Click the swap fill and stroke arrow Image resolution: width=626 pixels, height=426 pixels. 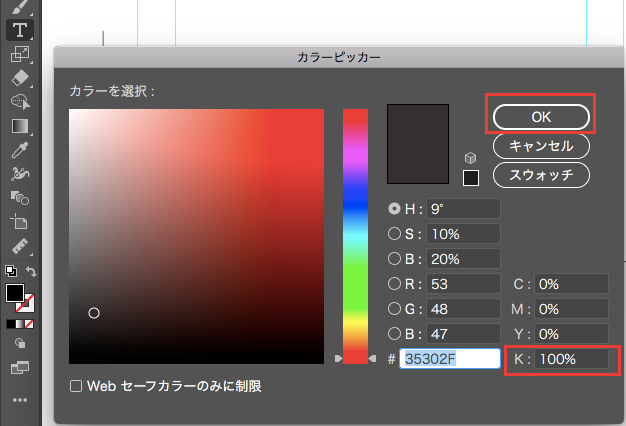point(32,271)
